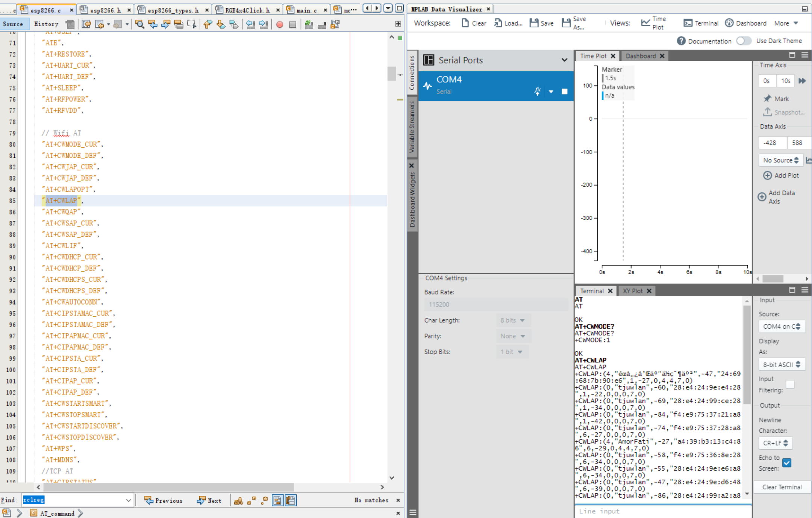The width and height of the screenshot is (812, 518).
Task: Click the Find Selection magnifier icon
Action: pyautogui.click(x=139, y=24)
